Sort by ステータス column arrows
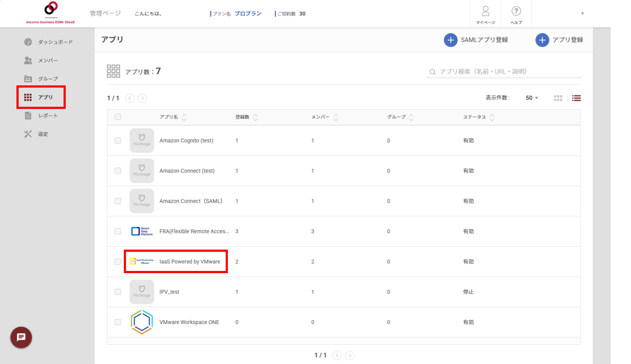 click(x=492, y=117)
